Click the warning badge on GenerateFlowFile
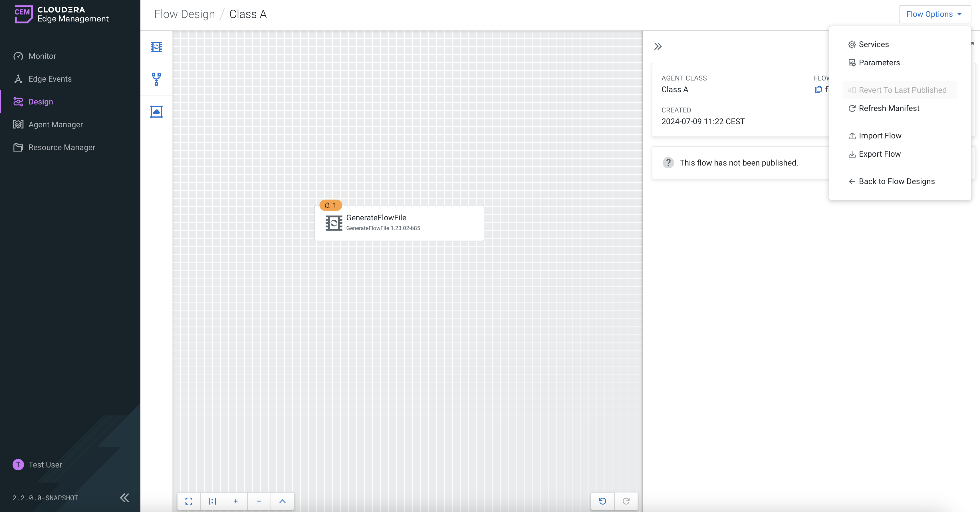Screen dimensions: 980x512 pyautogui.click(x=330, y=205)
